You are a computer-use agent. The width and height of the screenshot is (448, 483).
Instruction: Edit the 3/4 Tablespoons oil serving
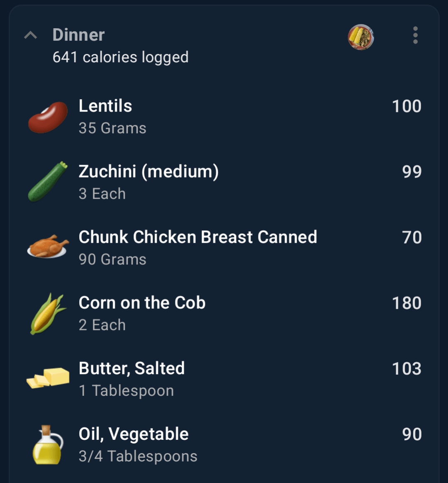[x=138, y=456]
